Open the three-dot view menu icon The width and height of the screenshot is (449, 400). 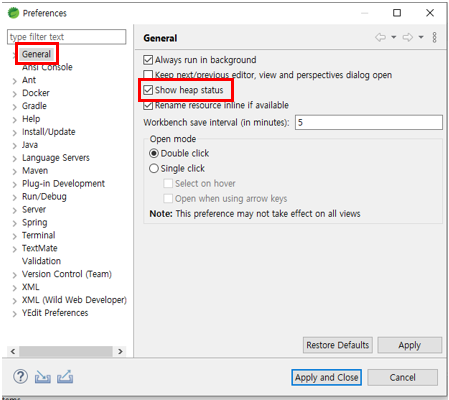[434, 37]
